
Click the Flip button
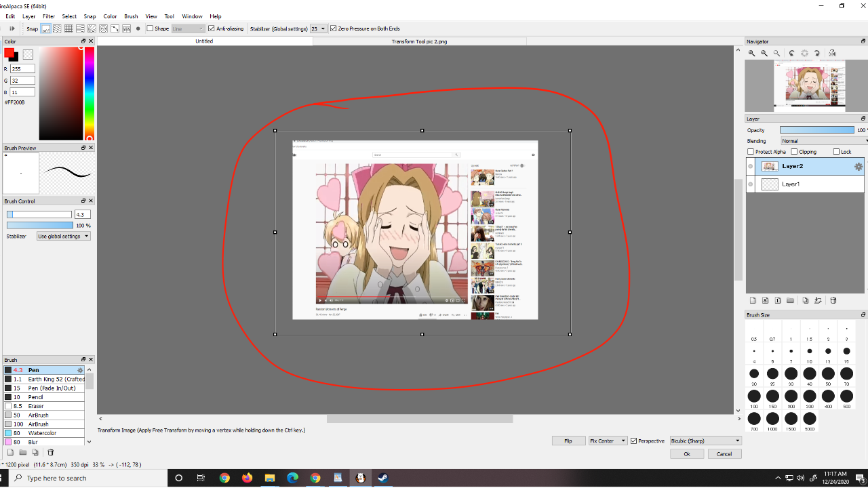(x=568, y=441)
